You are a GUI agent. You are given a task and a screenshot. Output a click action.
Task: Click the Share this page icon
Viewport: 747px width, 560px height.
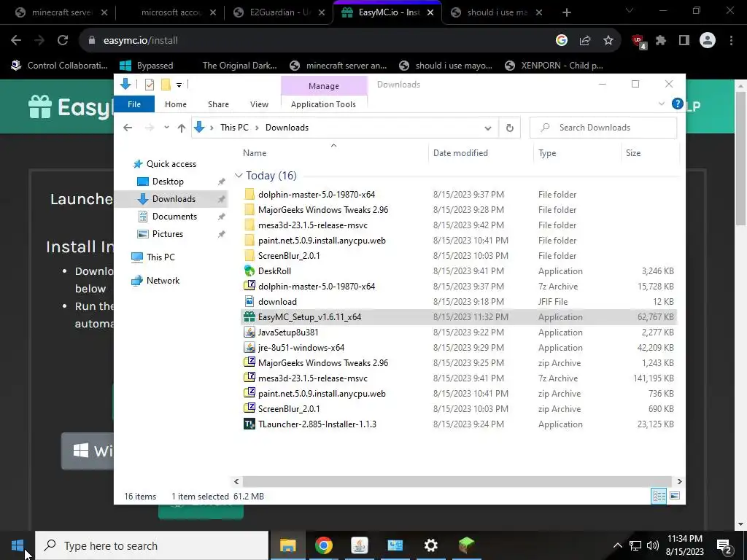tap(585, 41)
